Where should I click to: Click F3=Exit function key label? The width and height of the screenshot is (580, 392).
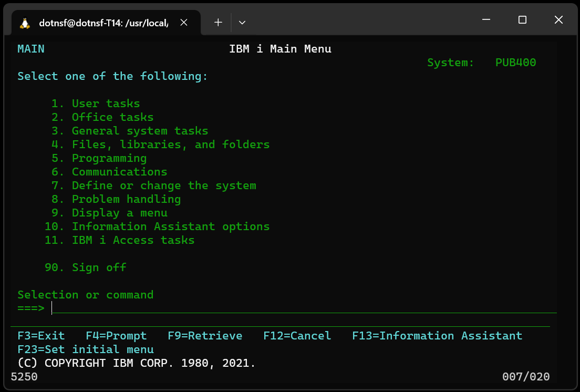(41, 336)
